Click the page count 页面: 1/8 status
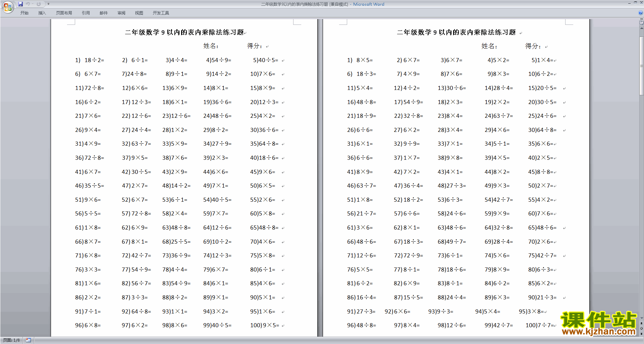Viewport: 644px width, 344px height. [11, 340]
